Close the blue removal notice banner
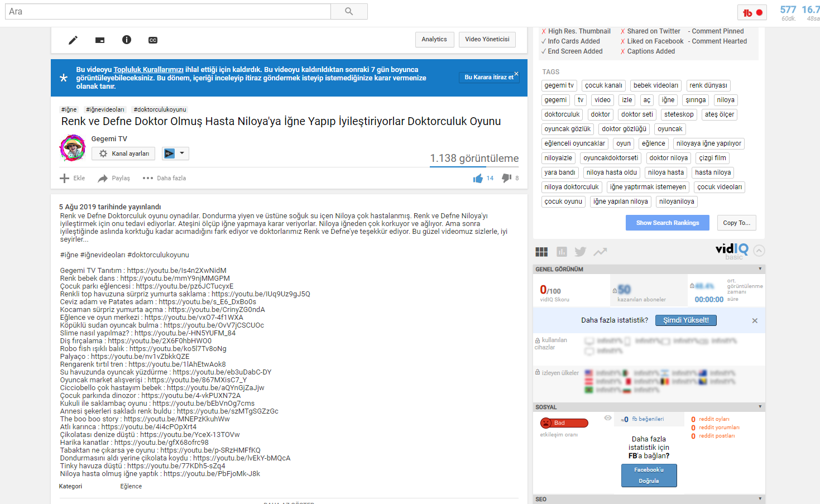The height and width of the screenshot is (504, 820). pyautogui.click(x=516, y=74)
